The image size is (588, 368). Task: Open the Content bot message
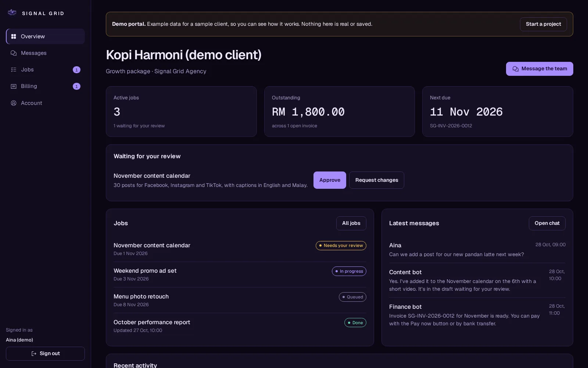coord(477,280)
